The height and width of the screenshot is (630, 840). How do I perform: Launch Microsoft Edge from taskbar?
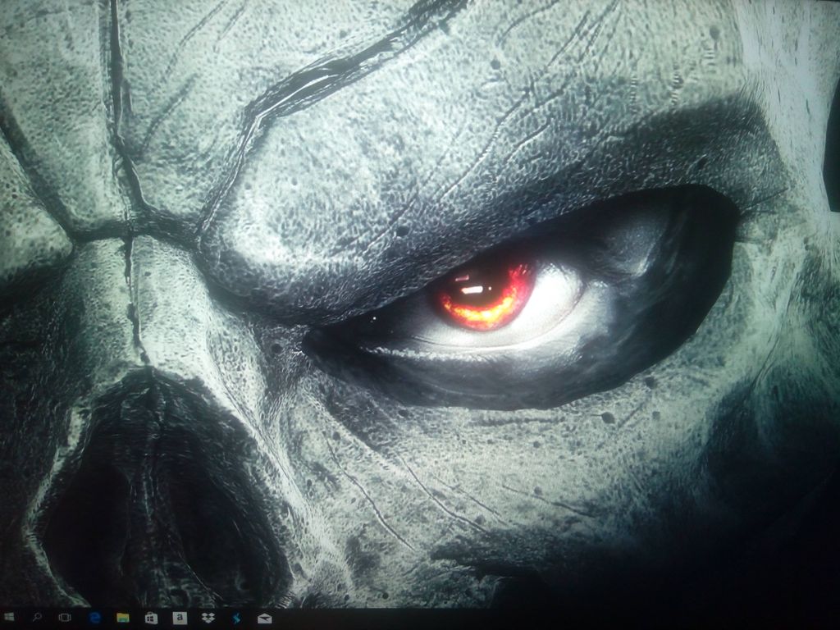pos(95,619)
